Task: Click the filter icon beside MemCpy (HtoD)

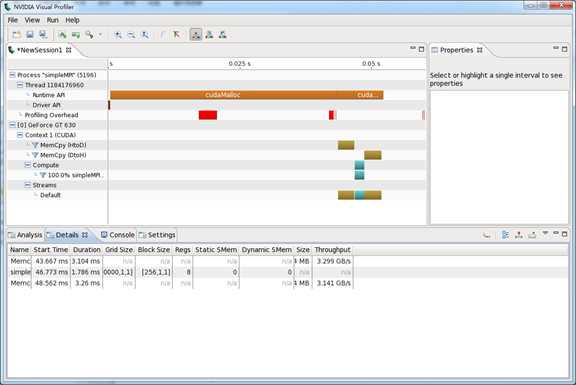Action: click(x=35, y=145)
